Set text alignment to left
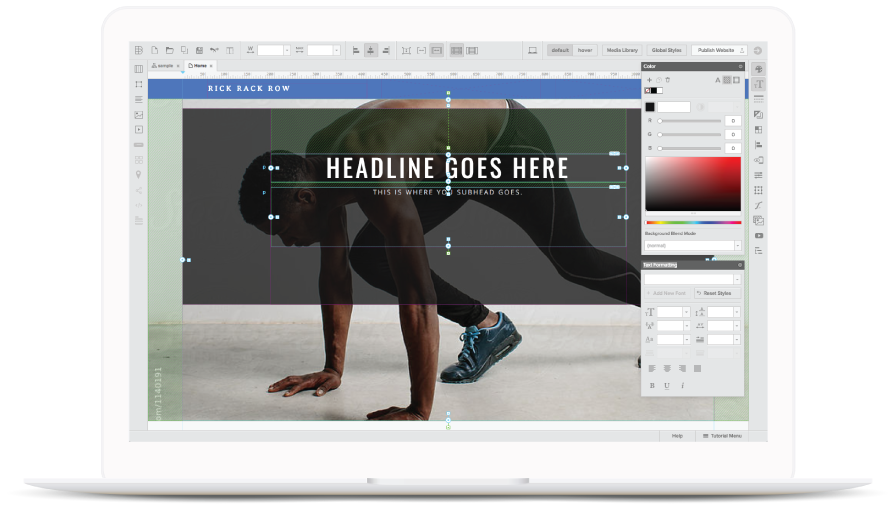 tap(652, 368)
